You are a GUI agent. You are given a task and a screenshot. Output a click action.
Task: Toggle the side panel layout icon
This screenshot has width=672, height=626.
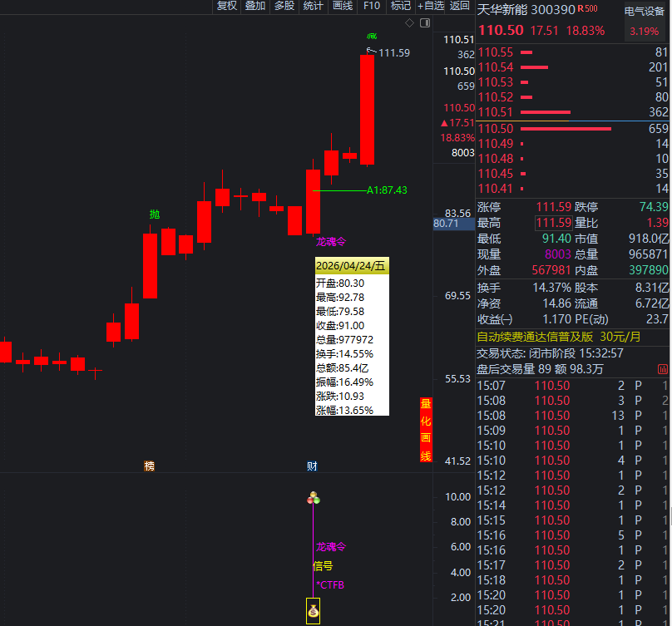[425, 23]
